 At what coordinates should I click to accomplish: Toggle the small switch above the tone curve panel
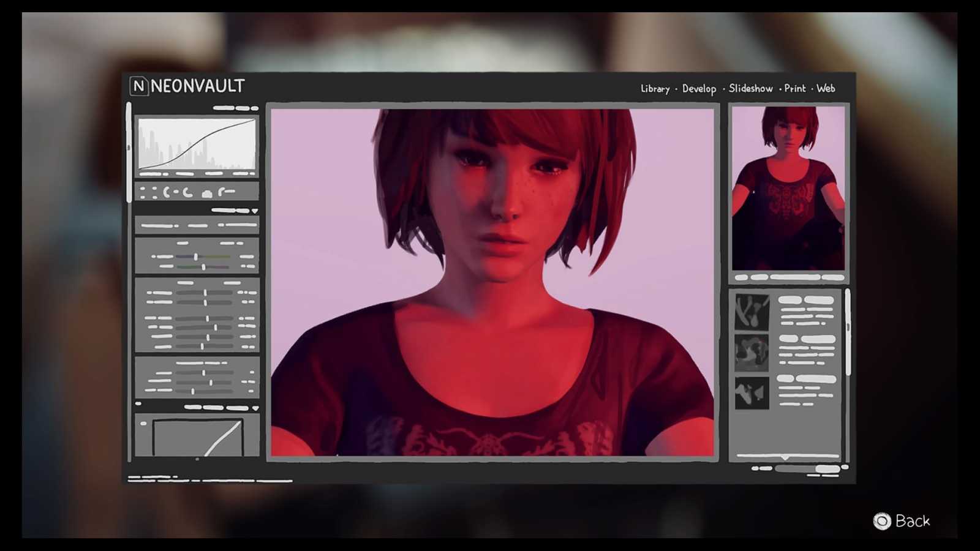click(138, 404)
